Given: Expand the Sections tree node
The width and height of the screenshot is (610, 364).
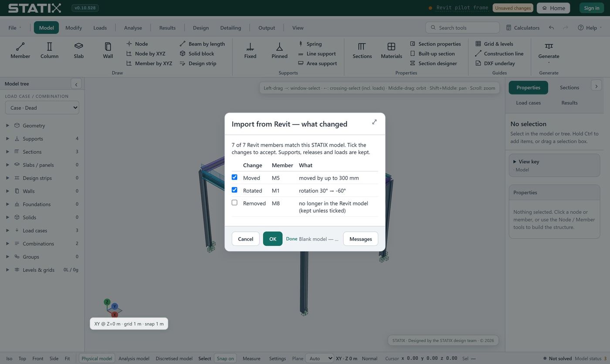Looking at the screenshot, I should pos(7,152).
